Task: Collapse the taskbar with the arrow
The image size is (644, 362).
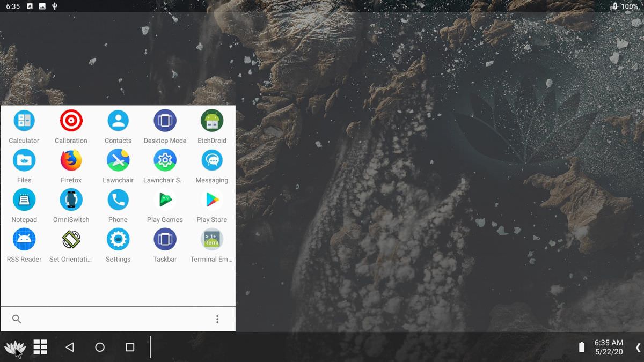Action: click(638, 348)
